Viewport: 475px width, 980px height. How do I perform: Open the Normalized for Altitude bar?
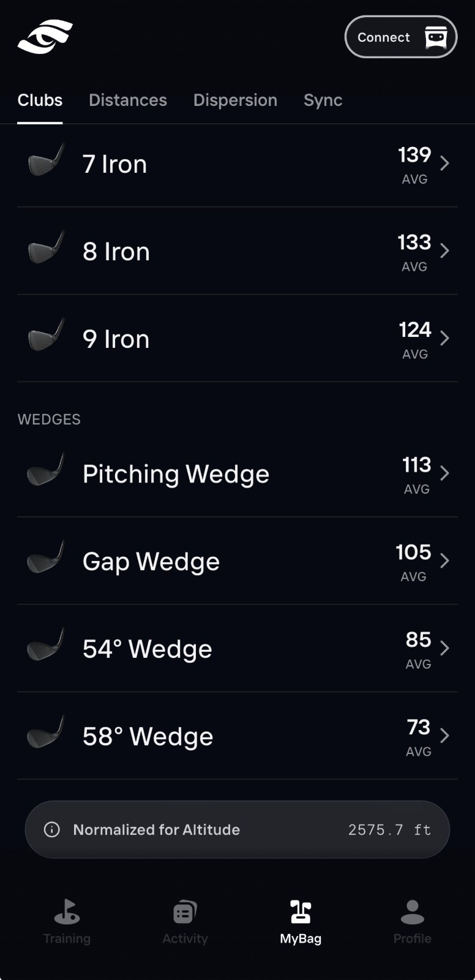238,829
